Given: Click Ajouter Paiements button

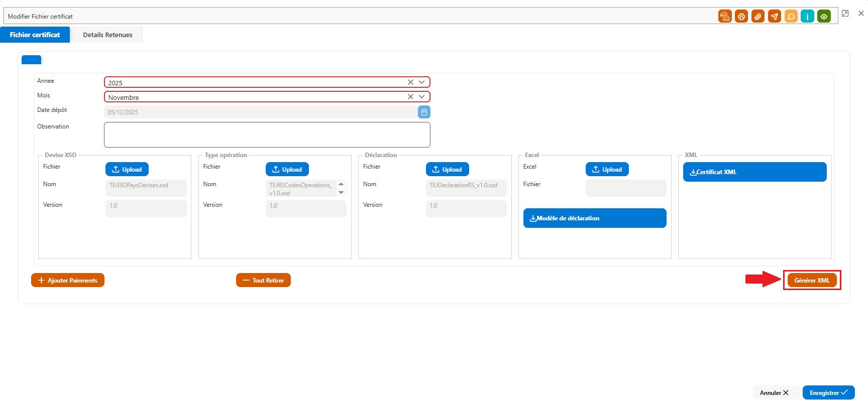Looking at the screenshot, I should [x=68, y=280].
